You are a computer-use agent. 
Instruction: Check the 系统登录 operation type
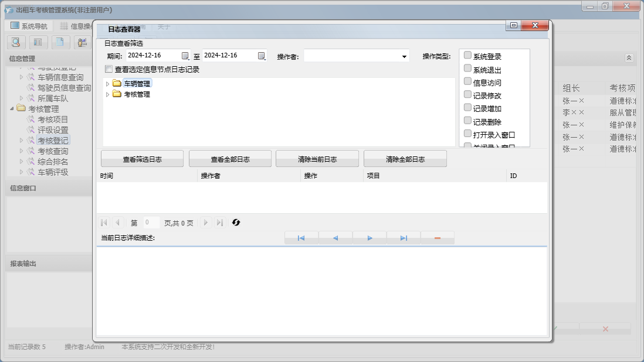[467, 55]
